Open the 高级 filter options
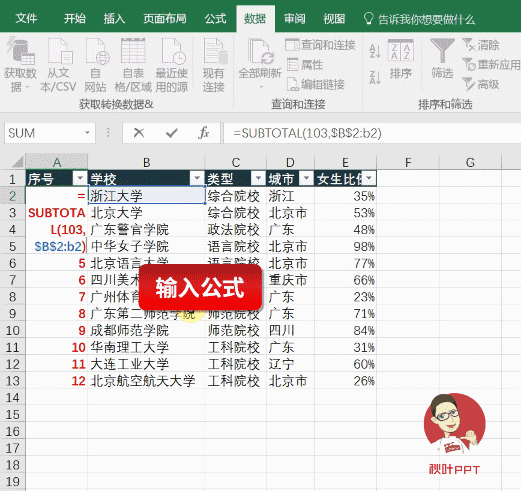The image size is (521, 491). point(481,84)
